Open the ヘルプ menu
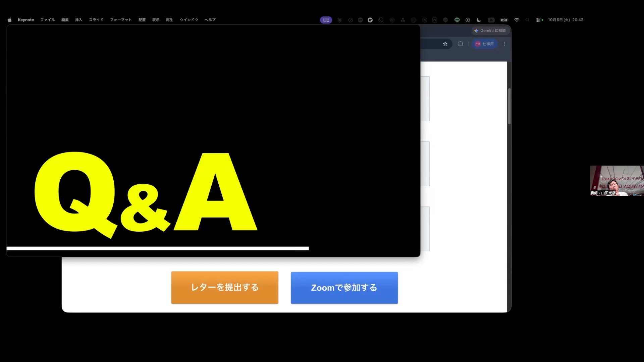 pyautogui.click(x=210, y=20)
